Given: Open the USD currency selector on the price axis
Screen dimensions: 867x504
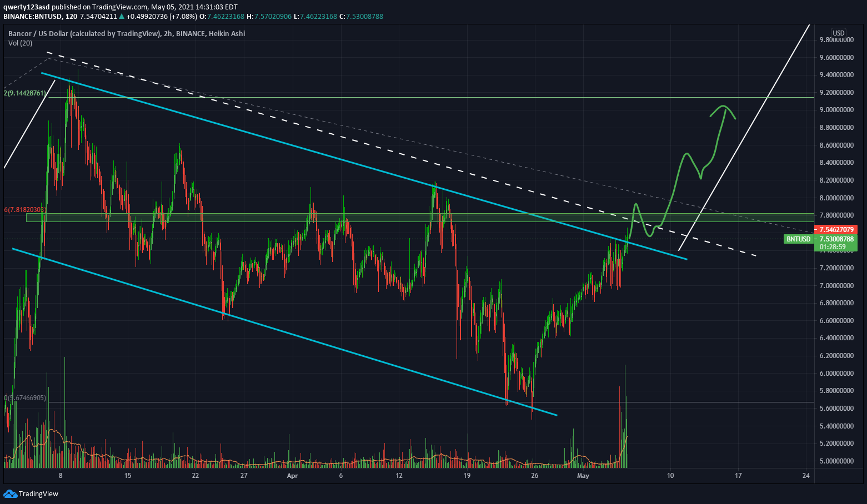Looking at the screenshot, I should coord(838,33).
